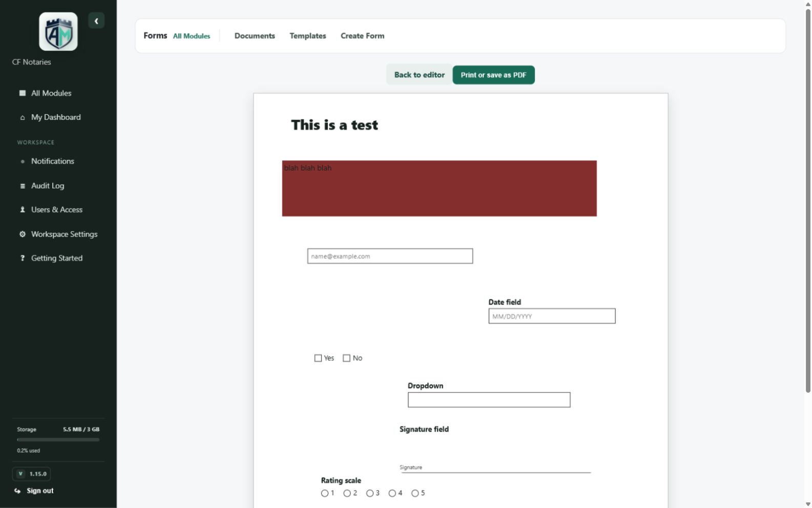
Task: Switch to the Documents tab
Action: tap(255, 36)
